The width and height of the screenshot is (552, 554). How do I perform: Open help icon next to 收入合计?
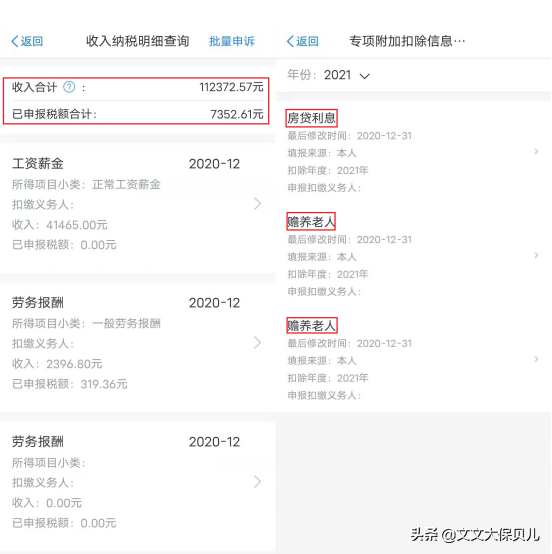69,87
